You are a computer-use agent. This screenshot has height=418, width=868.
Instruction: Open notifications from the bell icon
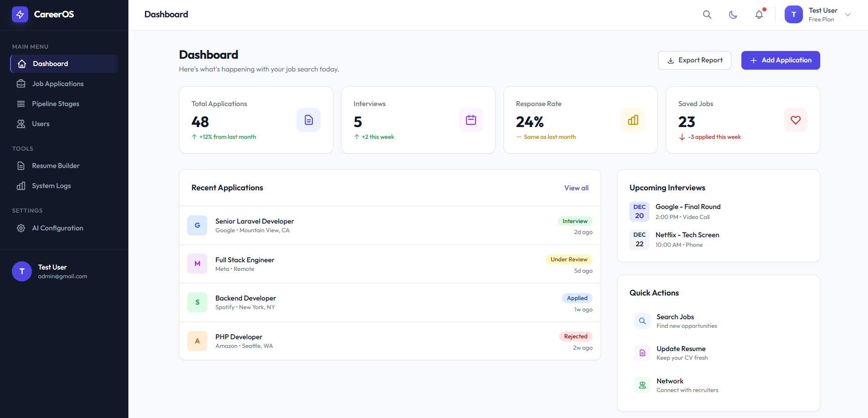click(x=759, y=15)
